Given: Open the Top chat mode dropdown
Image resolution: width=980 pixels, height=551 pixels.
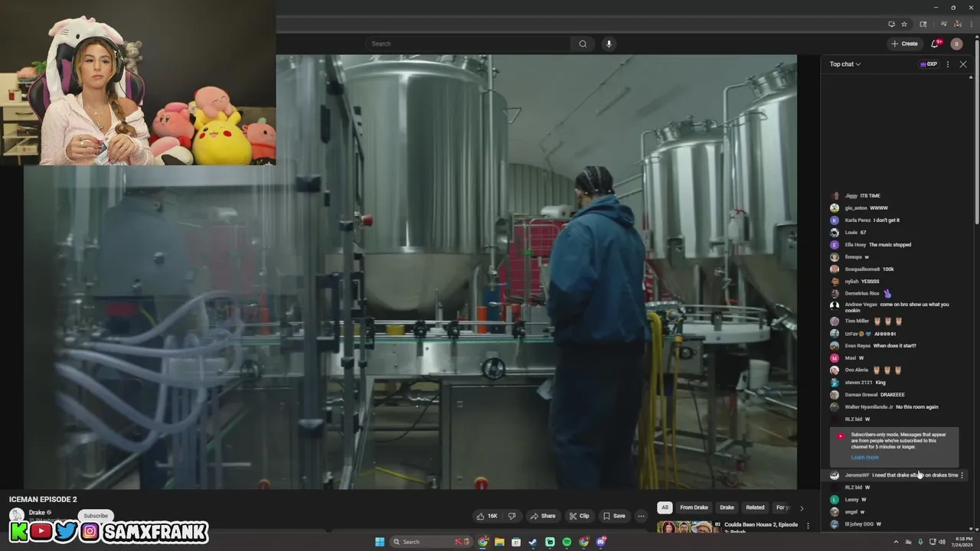Looking at the screenshot, I should point(845,64).
